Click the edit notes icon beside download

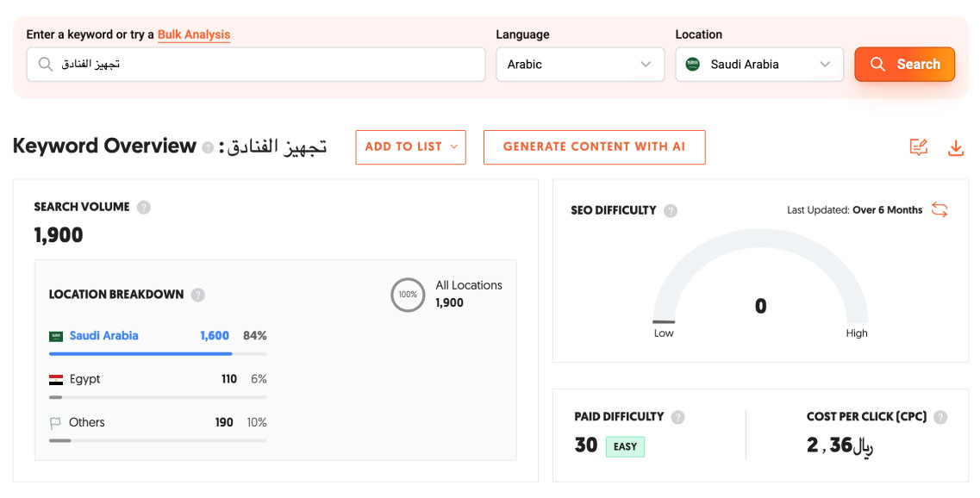pos(919,148)
